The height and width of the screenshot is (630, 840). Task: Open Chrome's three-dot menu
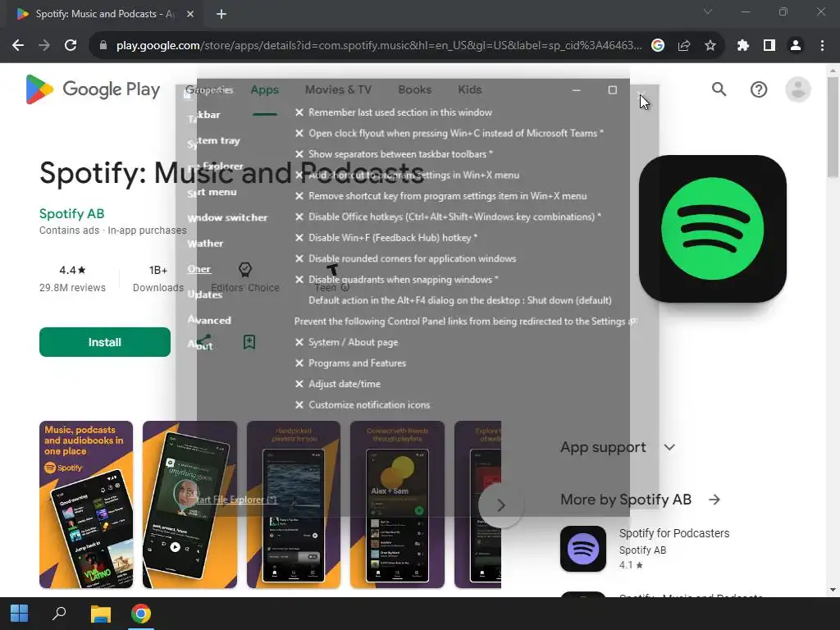click(x=822, y=46)
